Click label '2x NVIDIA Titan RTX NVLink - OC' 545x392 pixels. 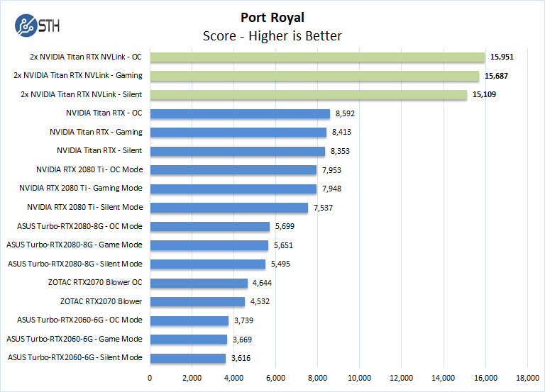85,57
